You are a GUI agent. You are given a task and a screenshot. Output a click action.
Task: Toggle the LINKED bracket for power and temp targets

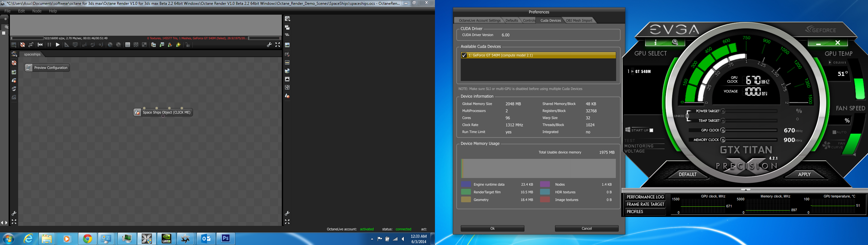coord(687,116)
